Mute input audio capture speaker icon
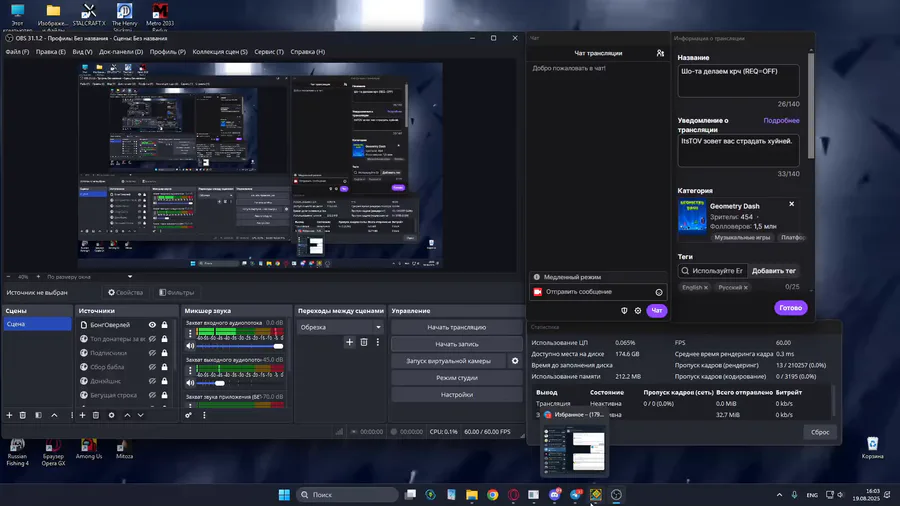Screen dimensions: 900x506 (x=190, y=346)
